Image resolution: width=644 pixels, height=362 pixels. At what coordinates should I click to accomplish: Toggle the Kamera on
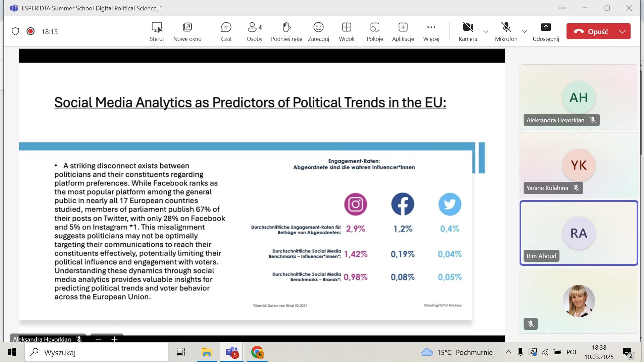(x=468, y=32)
